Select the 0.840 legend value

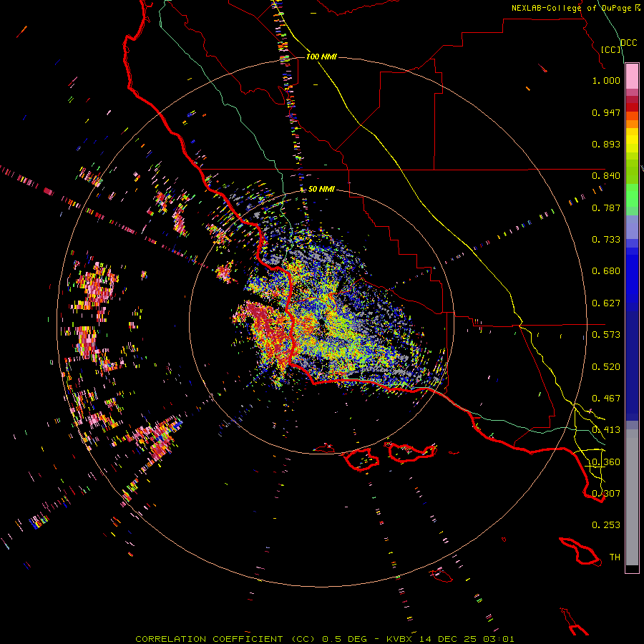[606, 176]
